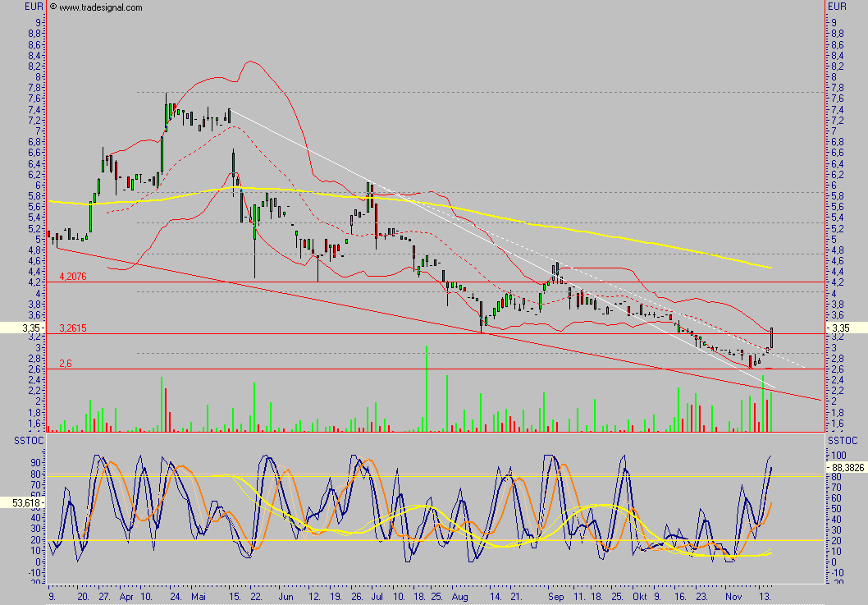Click the "100" value on right SSTOC axis
The height and width of the screenshot is (605, 868).
coord(838,456)
